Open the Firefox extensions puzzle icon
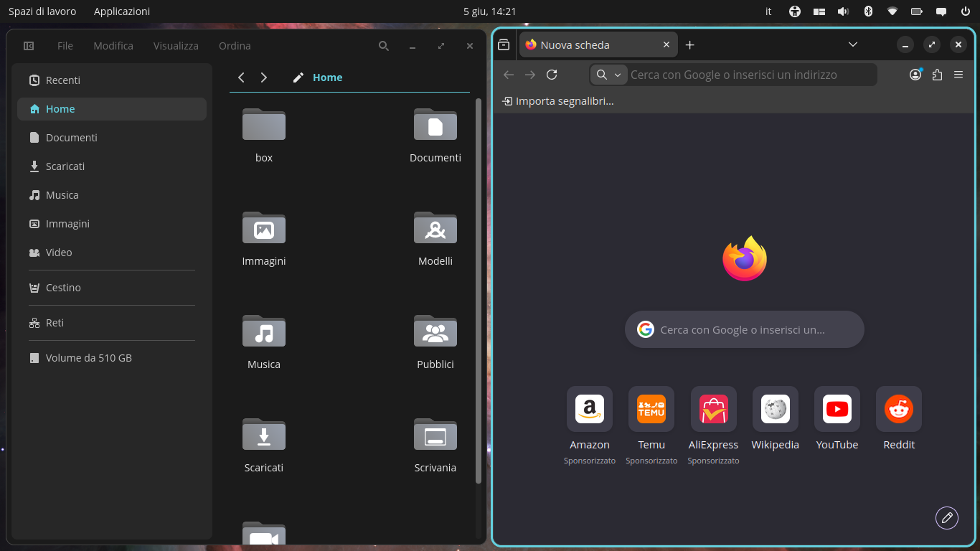The height and width of the screenshot is (551, 980). click(x=937, y=75)
